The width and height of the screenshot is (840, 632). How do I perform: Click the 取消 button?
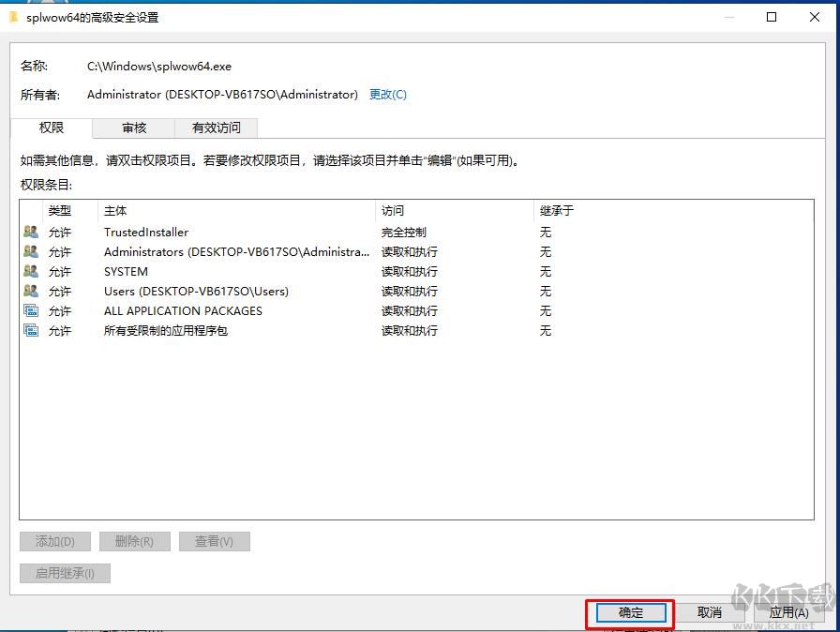[x=710, y=612]
